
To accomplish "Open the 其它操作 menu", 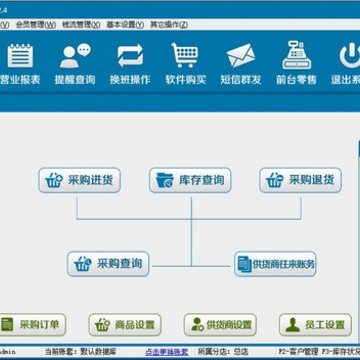I will (x=169, y=25).
